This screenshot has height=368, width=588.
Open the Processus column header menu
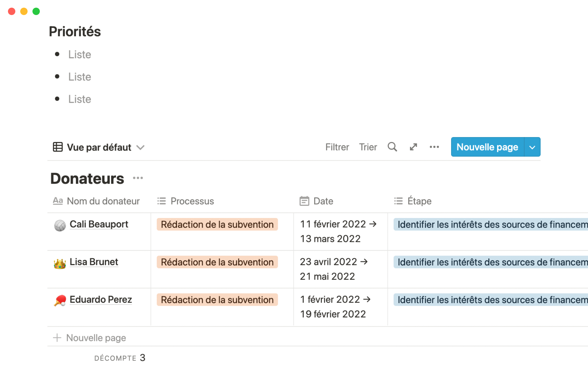coord(192,201)
